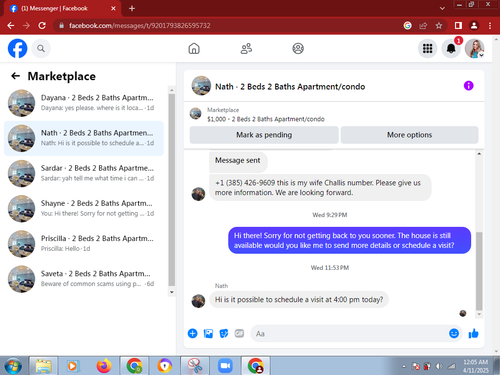Click conversation list scrollbar down arrow
The image size is (500, 375).
pos(172,292)
